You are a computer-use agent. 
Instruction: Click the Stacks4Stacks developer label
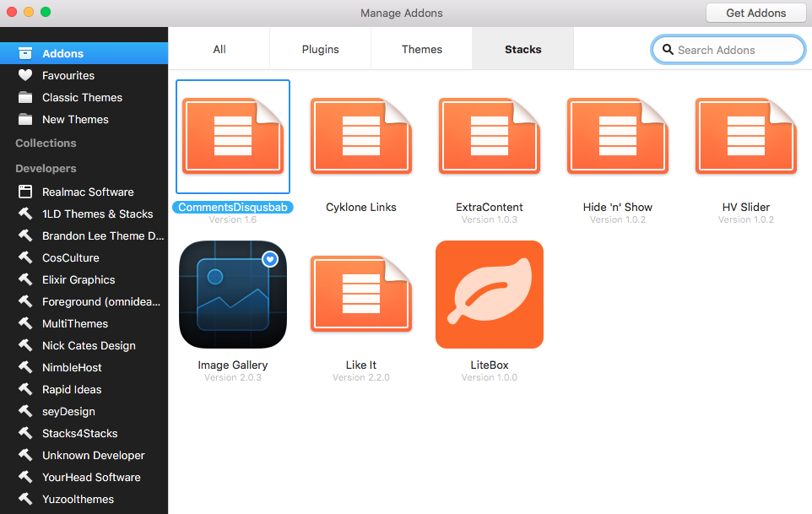79,433
